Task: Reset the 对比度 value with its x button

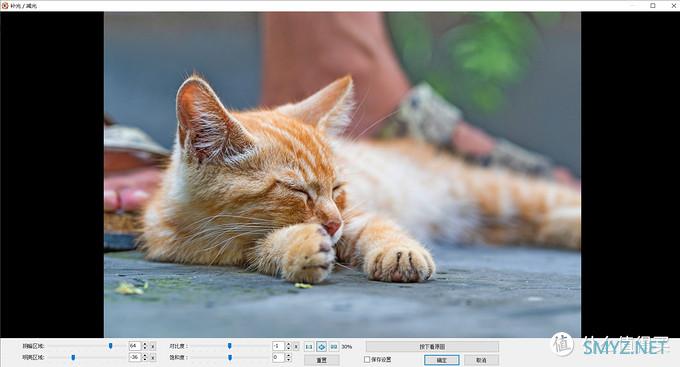Action: 296,347
